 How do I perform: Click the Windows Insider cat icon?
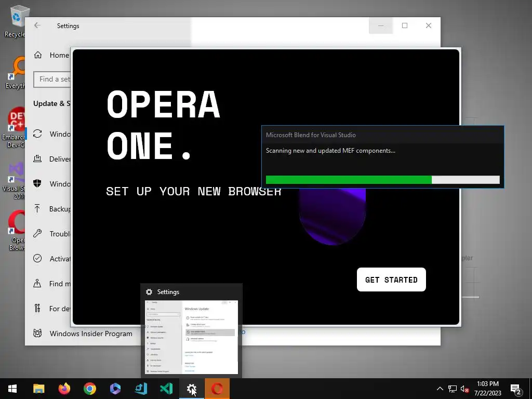pos(37,334)
